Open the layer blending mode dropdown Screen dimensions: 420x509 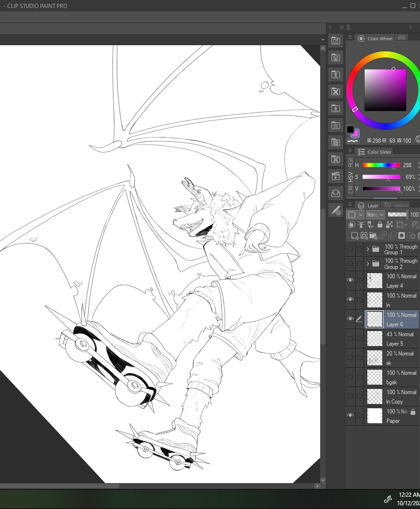pyautogui.click(x=375, y=215)
